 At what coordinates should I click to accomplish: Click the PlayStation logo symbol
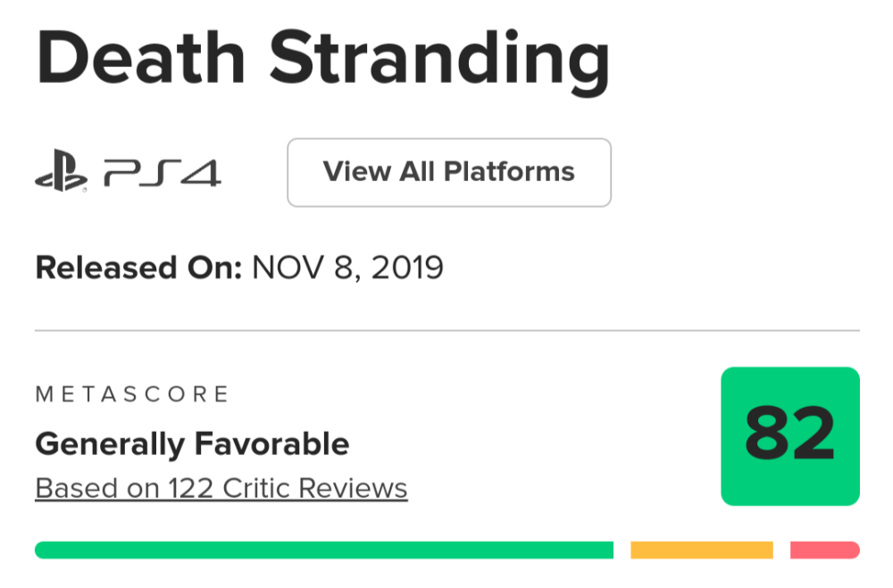[x=61, y=172]
